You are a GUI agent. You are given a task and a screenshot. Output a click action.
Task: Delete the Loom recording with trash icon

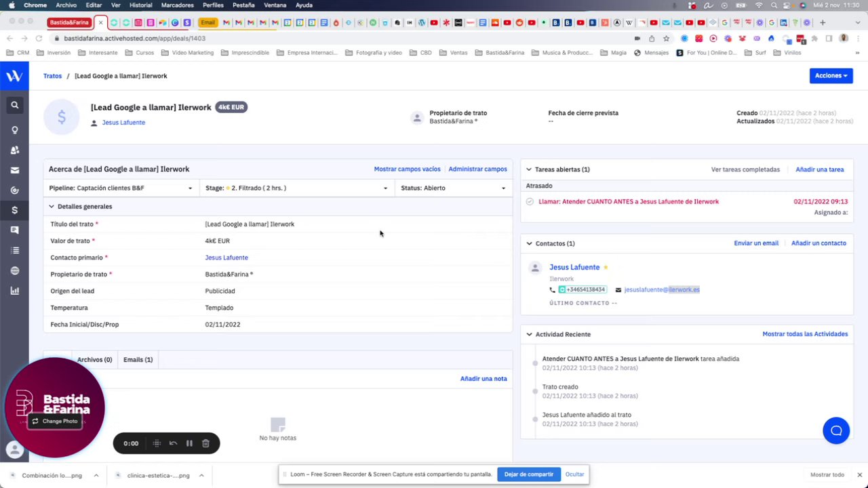[x=205, y=443]
